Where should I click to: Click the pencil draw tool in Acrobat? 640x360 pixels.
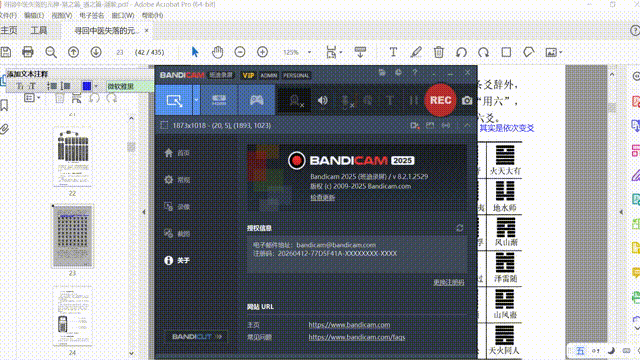[x=416, y=52]
